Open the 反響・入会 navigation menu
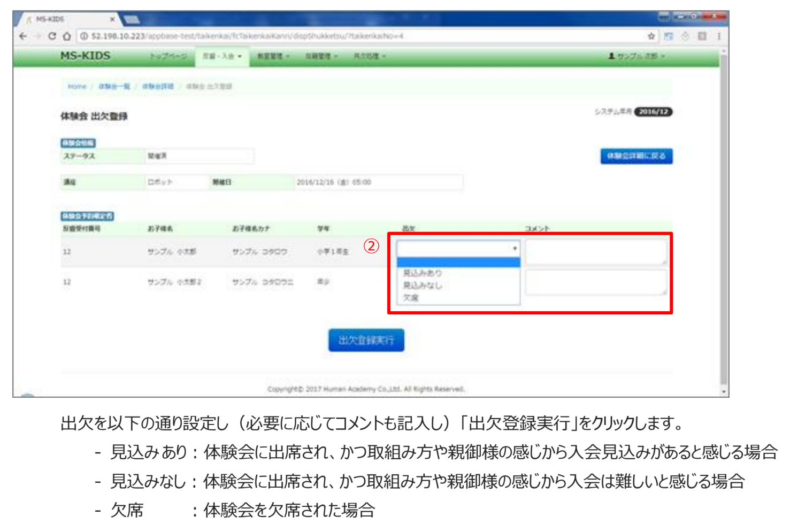Screen dimensions: 790x532 pos(222,56)
